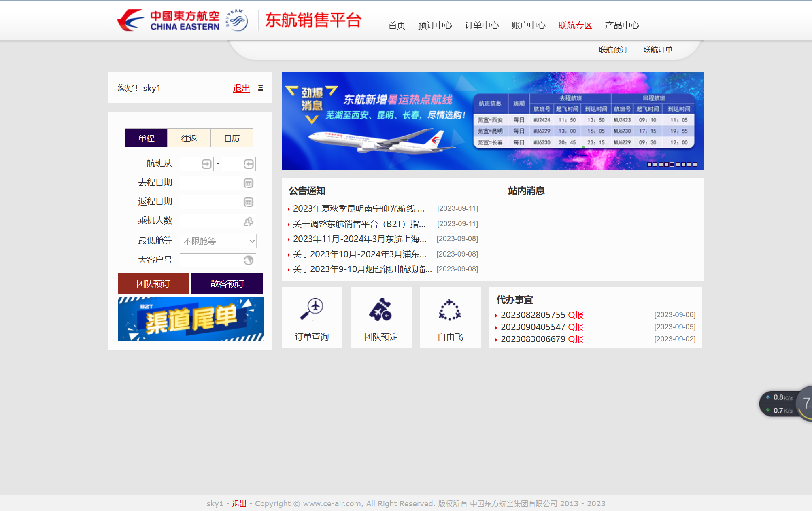This screenshot has width=812, height=511.
Task: Open the 去程日期 calendar icon
Action: pos(249,183)
